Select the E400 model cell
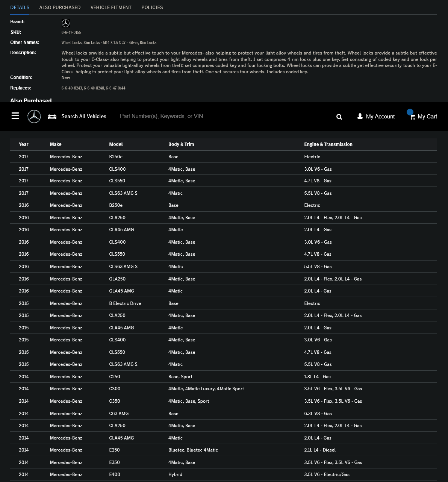The image size is (448, 482). coord(115,474)
